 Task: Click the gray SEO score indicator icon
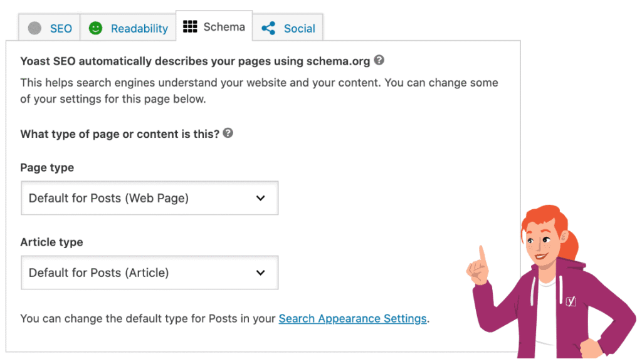coord(35,28)
